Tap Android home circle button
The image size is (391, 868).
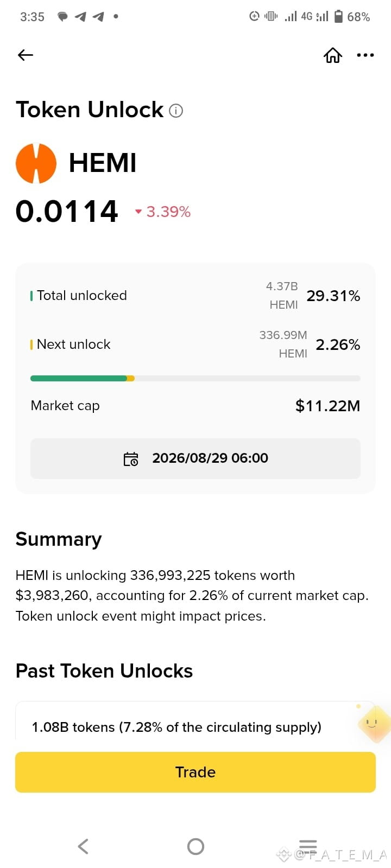coord(195,846)
